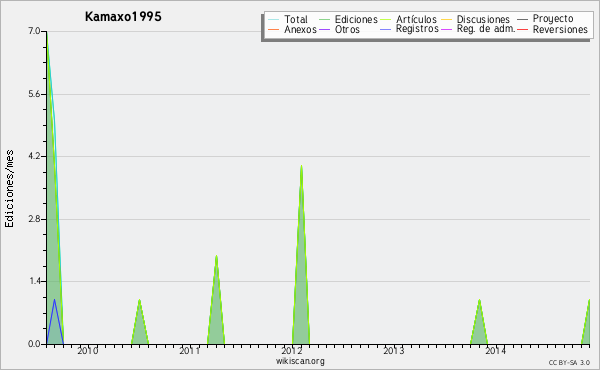Click the 2012 x-axis label
Image resolution: width=600 pixels, height=370 pixels.
pos(292,350)
